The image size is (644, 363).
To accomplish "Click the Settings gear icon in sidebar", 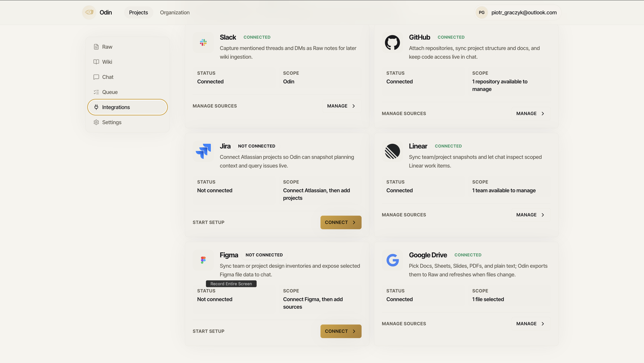I will pyautogui.click(x=96, y=122).
